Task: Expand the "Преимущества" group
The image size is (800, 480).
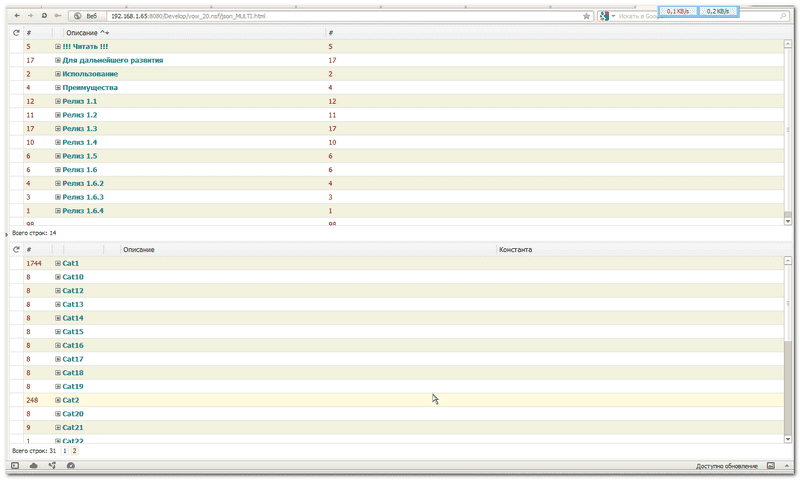Action: pos(58,88)
